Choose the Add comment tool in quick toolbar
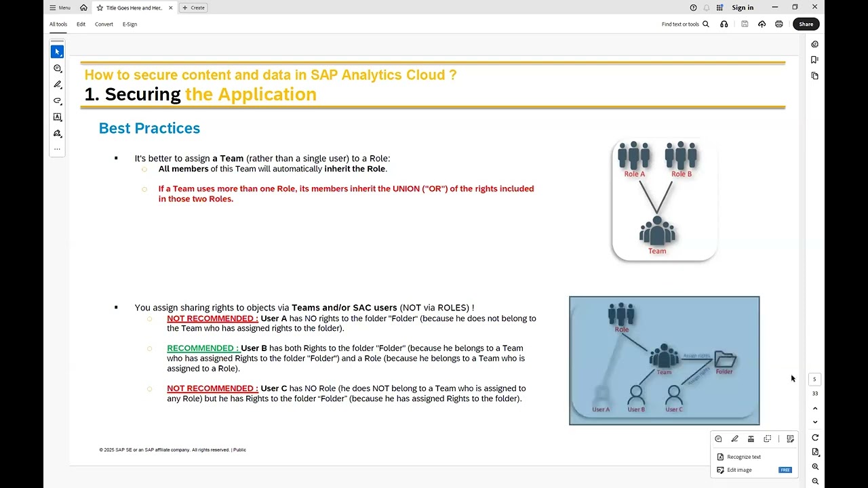Screen dimensions: 868x488 coord(58,68)
